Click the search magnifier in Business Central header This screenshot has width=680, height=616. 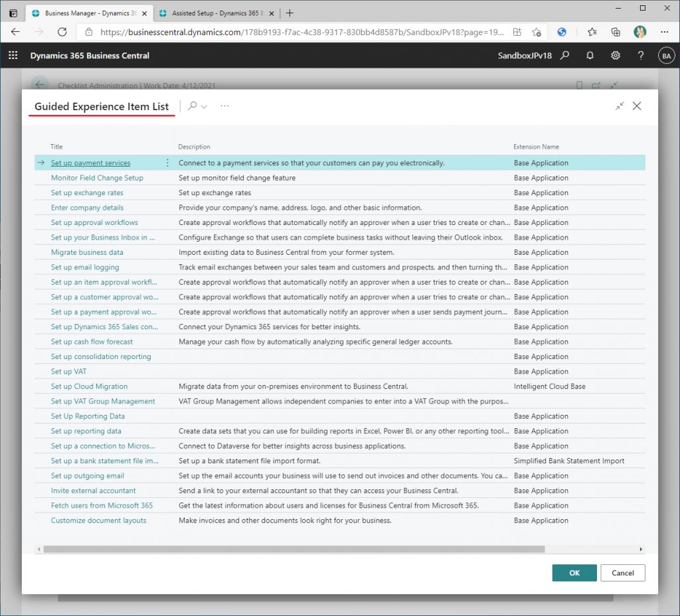pyautogui.click(x=564, y=56)
